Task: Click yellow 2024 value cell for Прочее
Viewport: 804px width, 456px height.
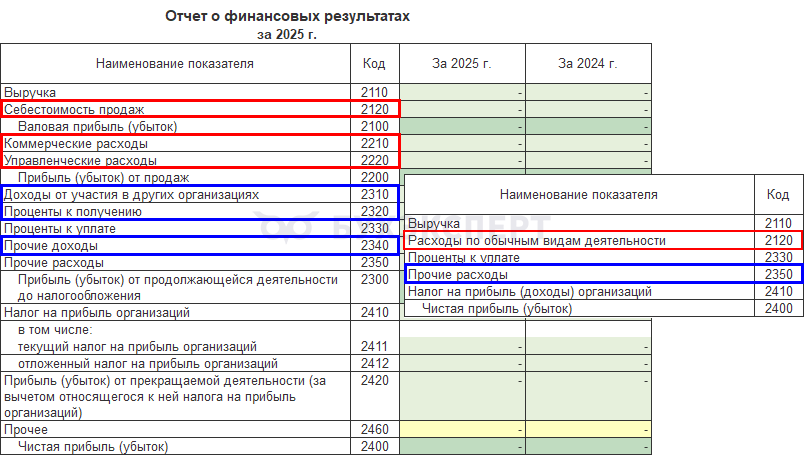Action: tap(588, 429)
